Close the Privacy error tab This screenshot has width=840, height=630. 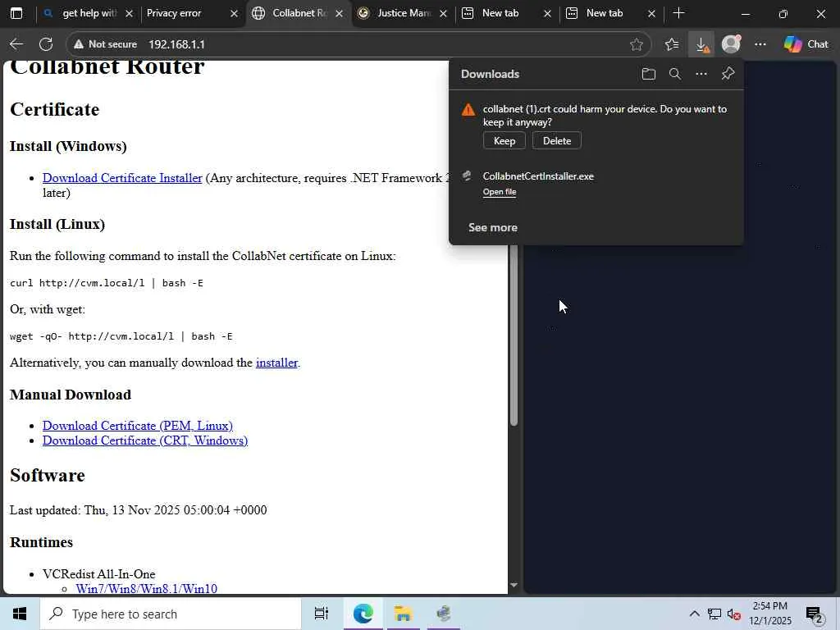(x=234, y=14)
